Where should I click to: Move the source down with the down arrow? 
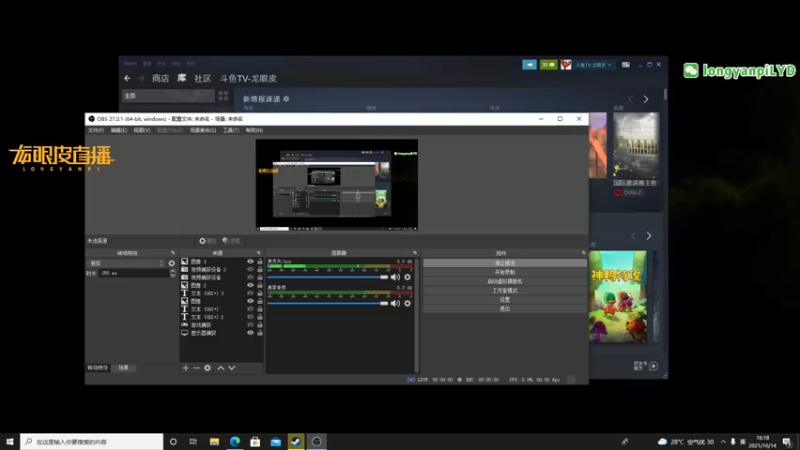[x=232, y=368]
